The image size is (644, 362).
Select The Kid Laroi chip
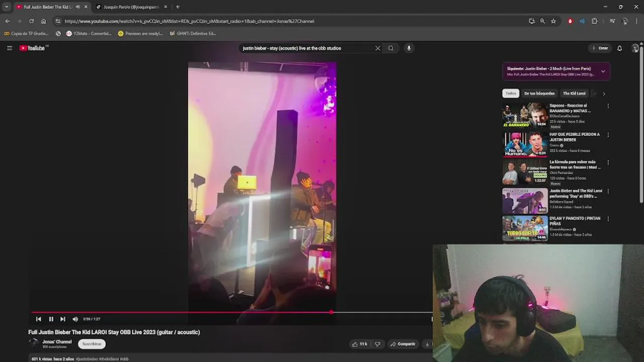pos(574,94)
